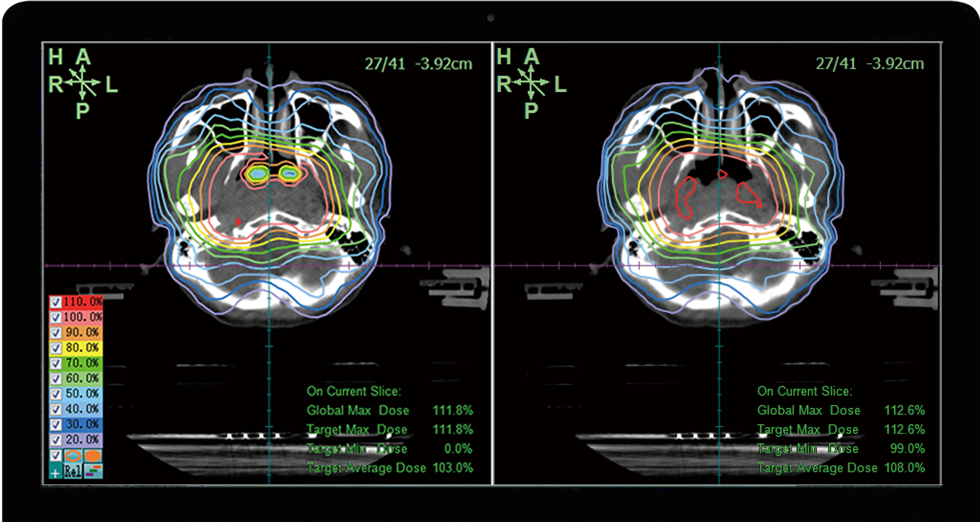Toggle the checkbox beside the ellipse icons

(56, 455)
